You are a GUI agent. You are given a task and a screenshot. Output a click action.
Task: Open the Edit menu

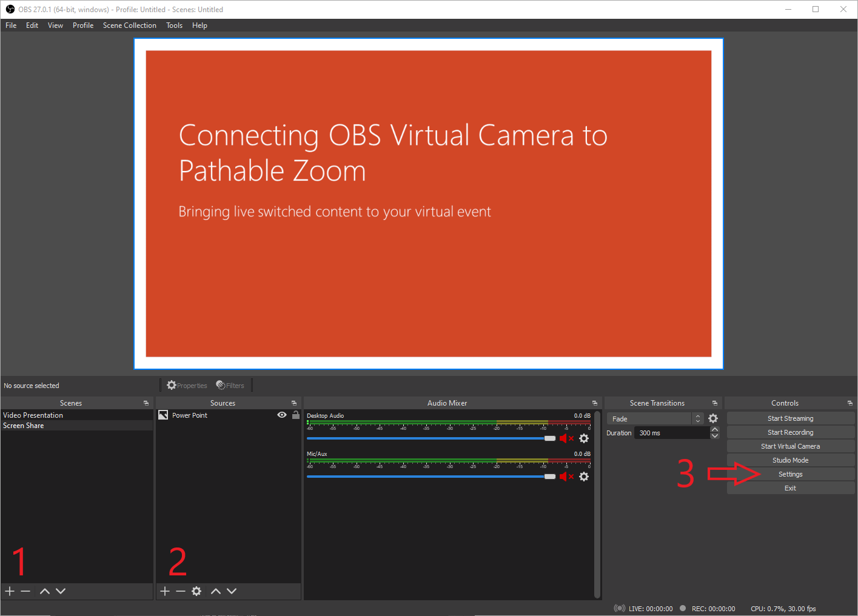pyautogui.click(x=32, y=25)
